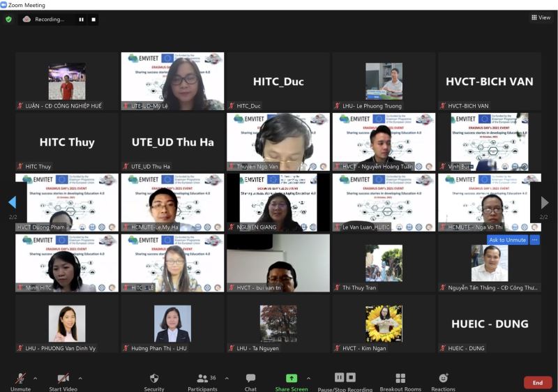Screen dimensions: 558x392
Task: Open the View layout menu
Action: point(541,17)
